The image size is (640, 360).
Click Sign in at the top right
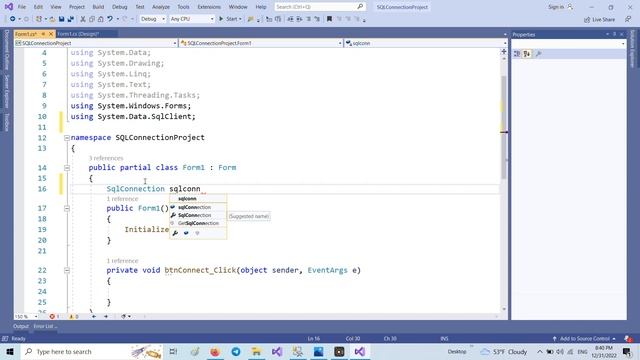click(x=560, y=7)
